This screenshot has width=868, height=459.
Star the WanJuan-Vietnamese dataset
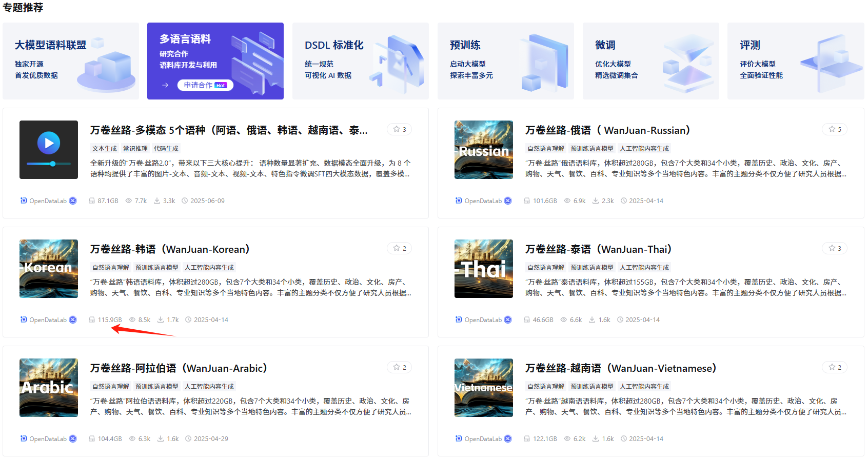(835, 367)
